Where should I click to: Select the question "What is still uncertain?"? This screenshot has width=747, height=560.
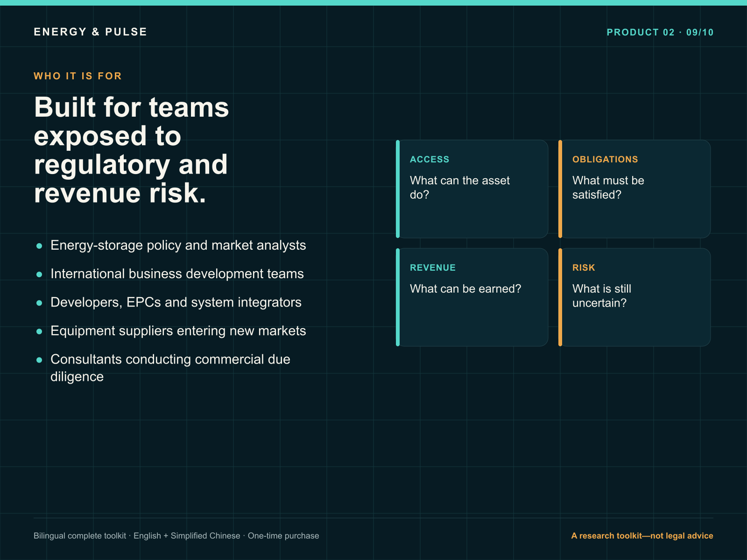click(x=602, y=296)
